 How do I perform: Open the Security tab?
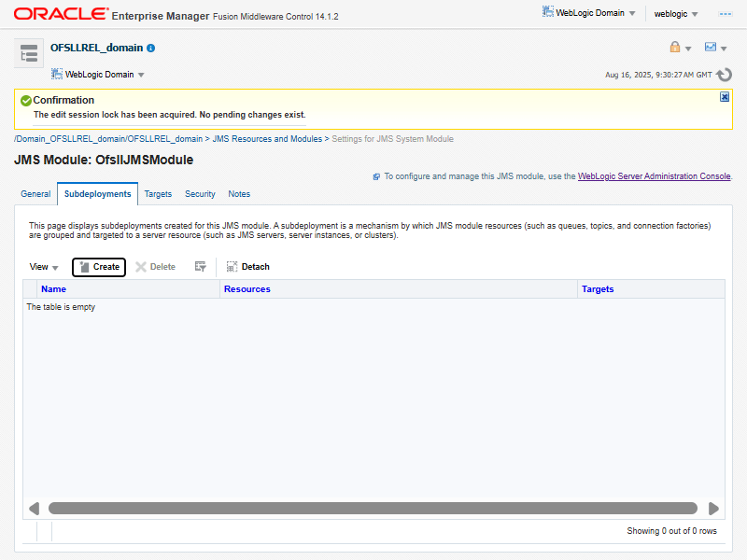(200, 194)
